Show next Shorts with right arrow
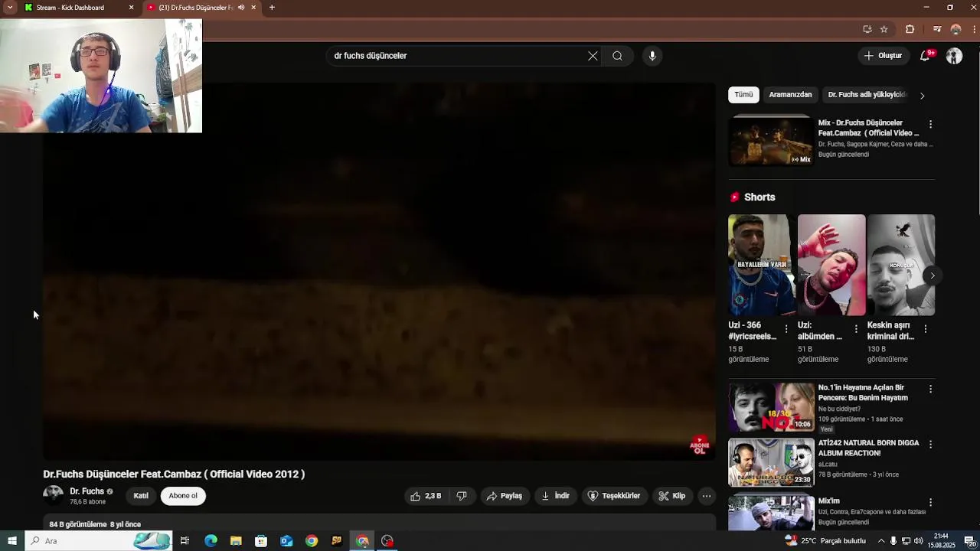This screenshot has width=980, height=551. [932, 275]
